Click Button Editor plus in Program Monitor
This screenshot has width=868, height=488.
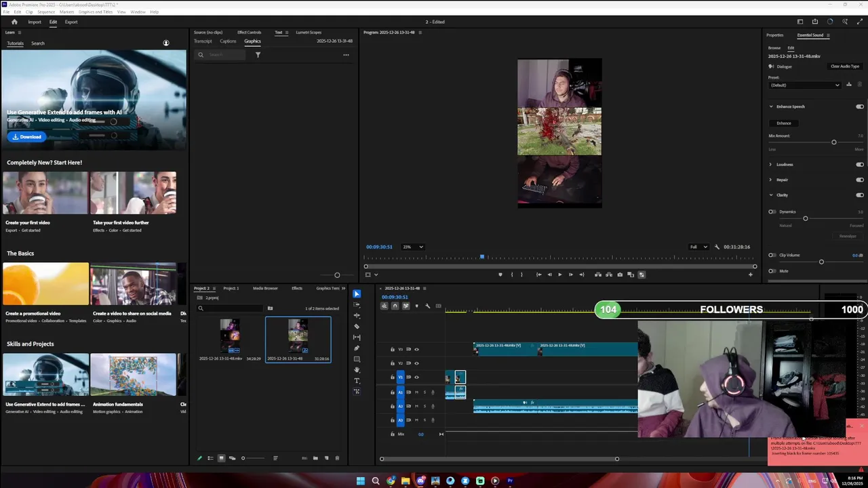pos(750,274)
